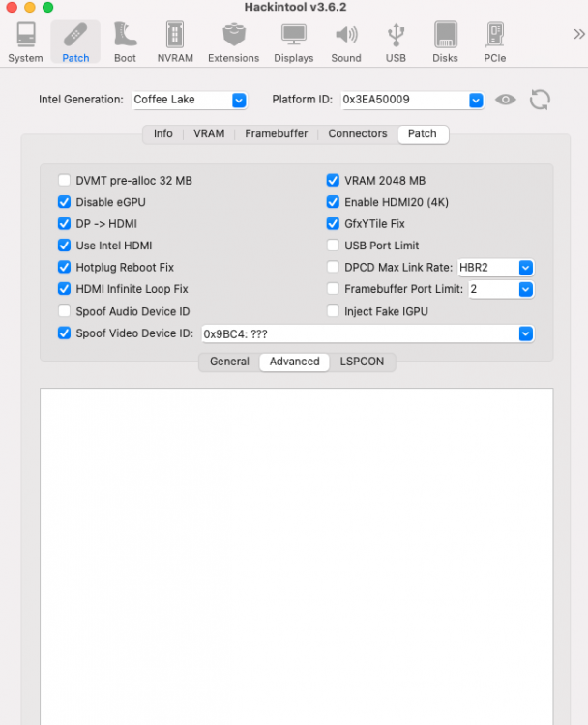Uncheck Disable eGPU option
588x725 pixels.
pyautogui.click(x=64, y=202)
